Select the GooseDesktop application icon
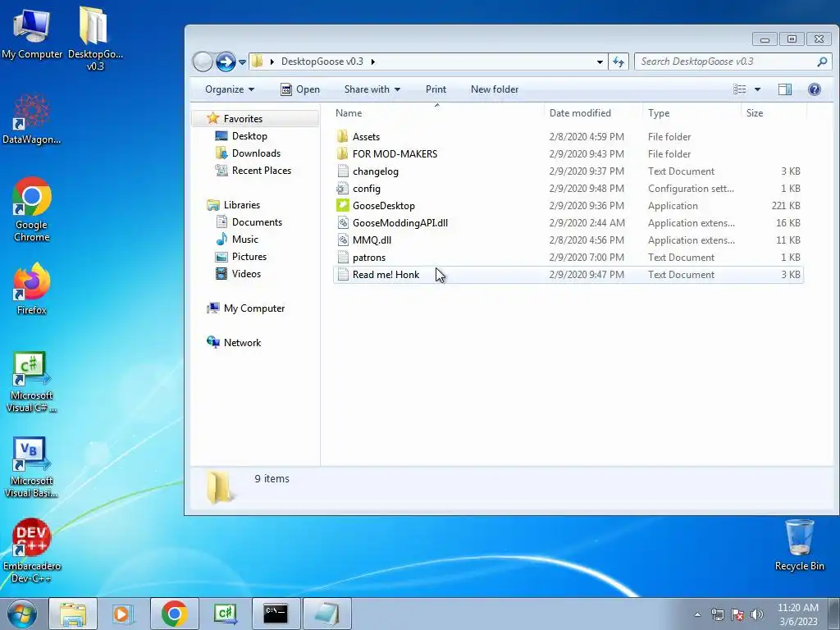 pos(343,206)
